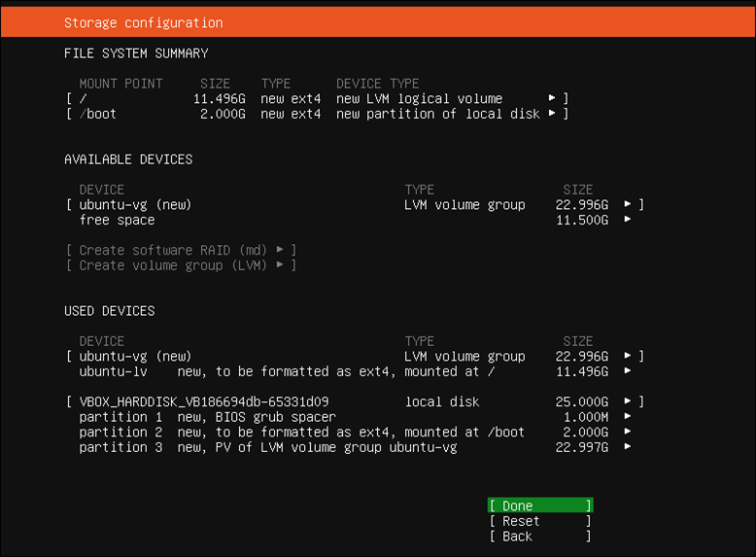756x557 pixels.
Task: Select the / mount point entry
Action: [x=317, y=98]
